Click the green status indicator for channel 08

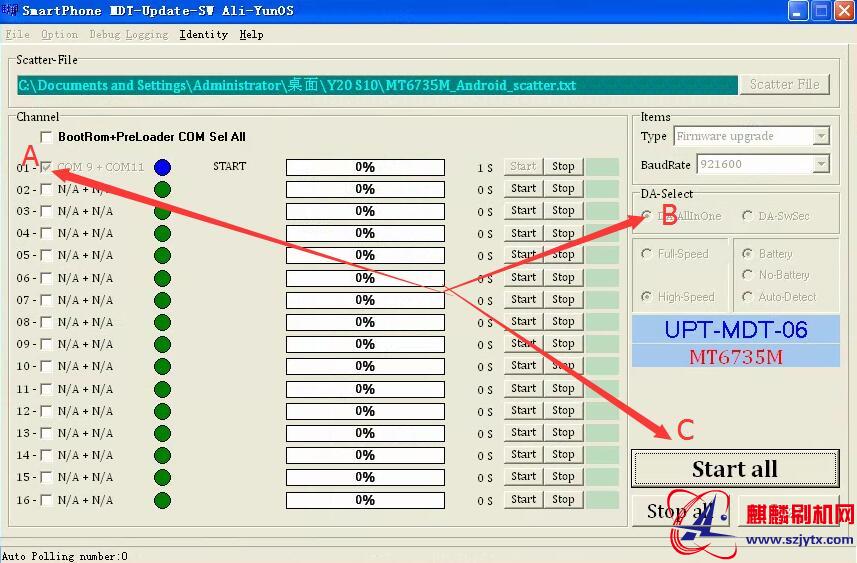tap(162, 322)
